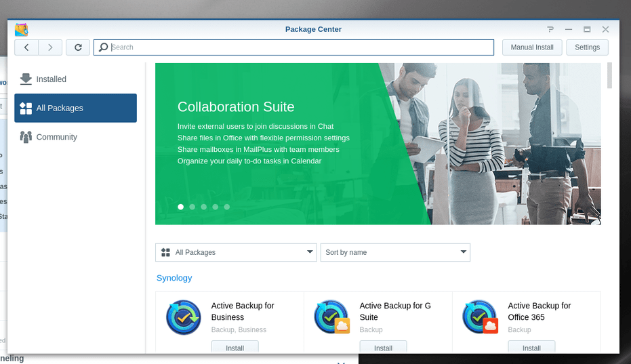Click the vertical scrollbar thumb
This screenshot has width=631, height=364.
609,75
